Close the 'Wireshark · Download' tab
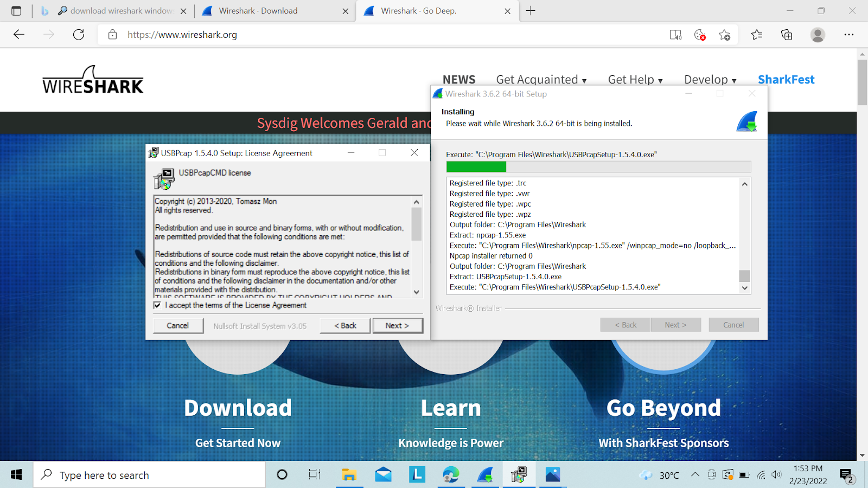 (x=346, y=11)
